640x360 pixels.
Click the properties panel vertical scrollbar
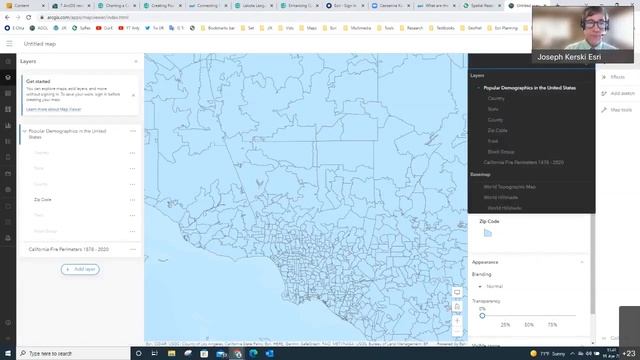click(x=592, y=263)
